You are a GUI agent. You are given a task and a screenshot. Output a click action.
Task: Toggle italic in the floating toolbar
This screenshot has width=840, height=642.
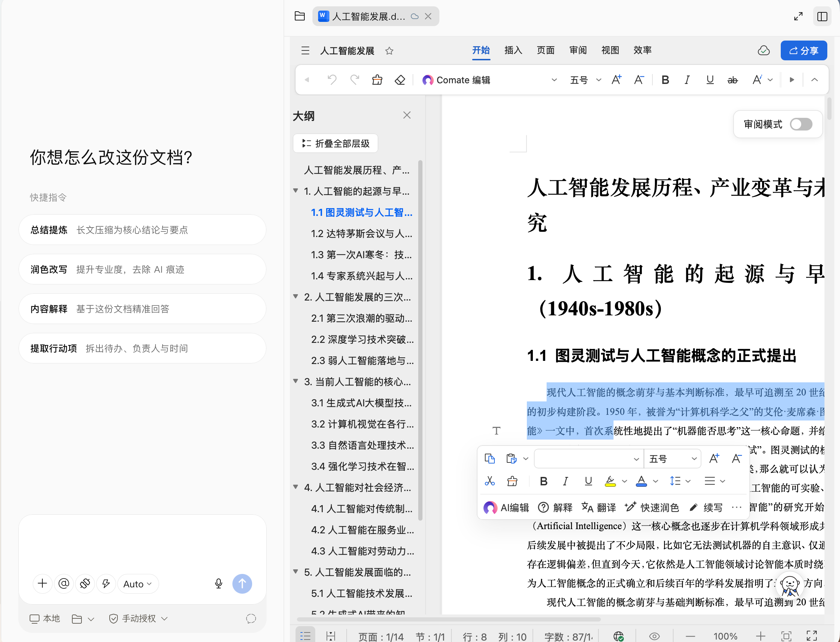(566, 481)
